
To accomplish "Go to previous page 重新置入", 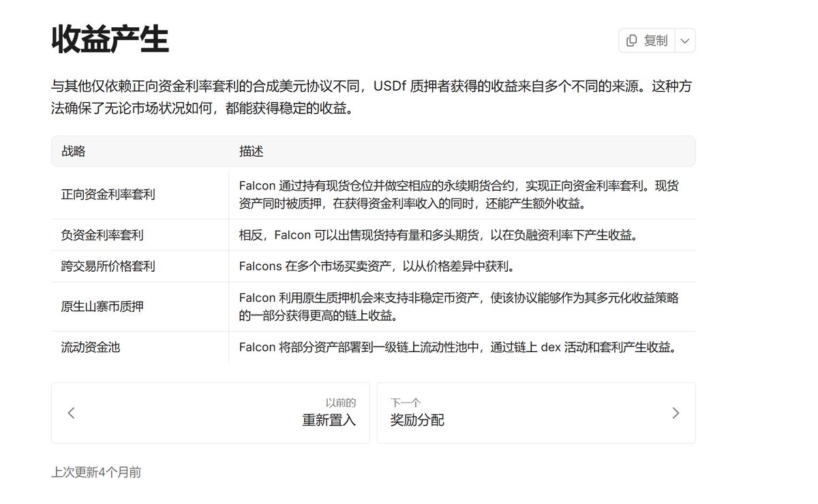I will 211,413.
